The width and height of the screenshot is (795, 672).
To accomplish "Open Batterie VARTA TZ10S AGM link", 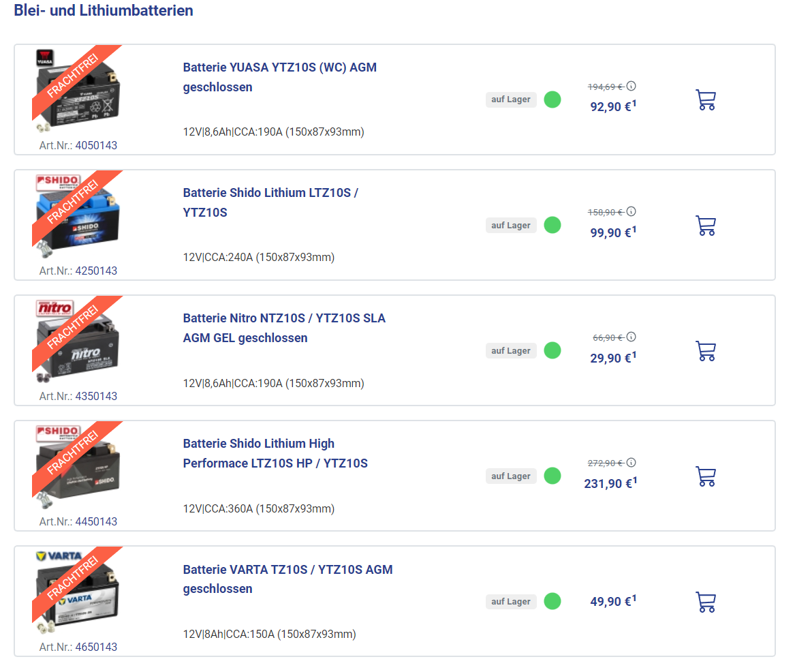I will point(287,579).
